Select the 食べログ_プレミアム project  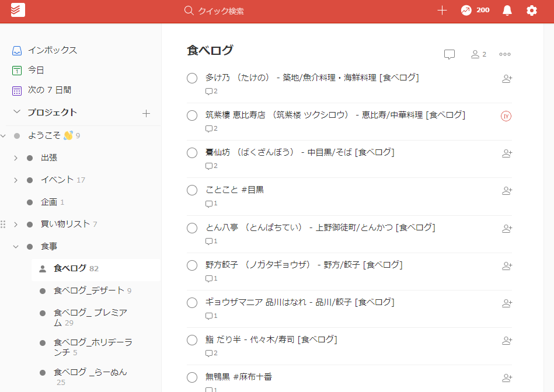[90, 317]
